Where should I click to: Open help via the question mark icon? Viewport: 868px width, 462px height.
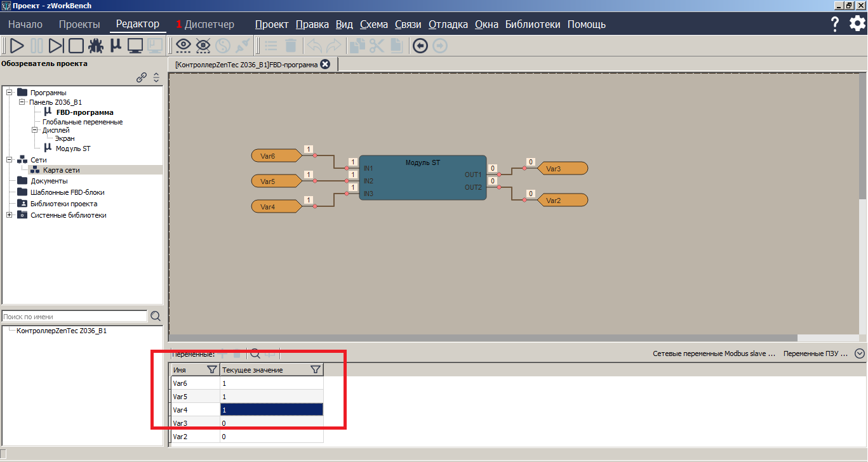834,23
